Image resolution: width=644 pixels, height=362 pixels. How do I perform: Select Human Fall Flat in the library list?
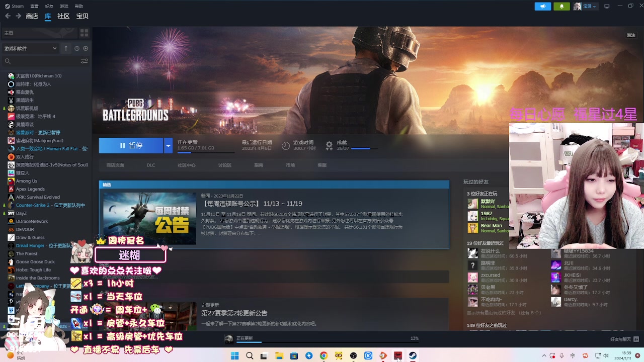pyautogui.click(x=52, y=149)
